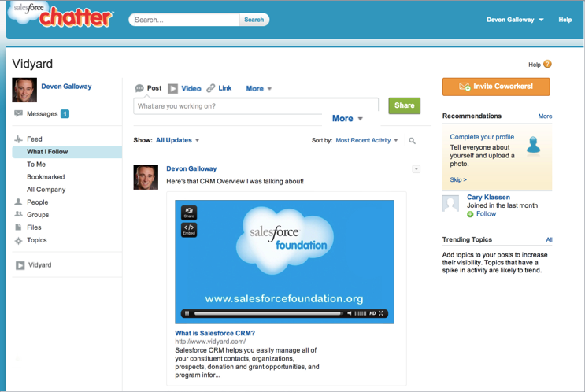The height and width of the screenshot is (392, 585).
Task: Switch to the Video post tab
Action: pyautogui.click(x=185, y=88)
